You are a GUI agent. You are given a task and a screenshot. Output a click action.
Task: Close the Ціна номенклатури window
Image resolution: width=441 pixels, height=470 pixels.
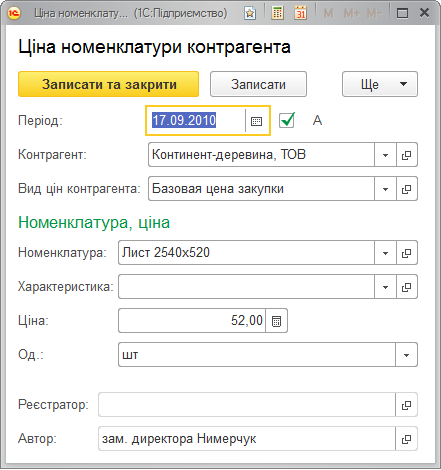[424, 13]
